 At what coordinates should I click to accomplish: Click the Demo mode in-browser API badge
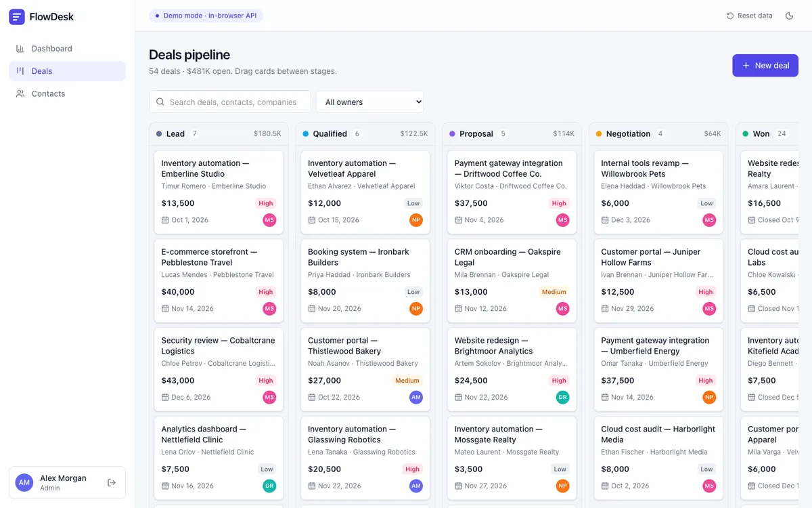206,16
